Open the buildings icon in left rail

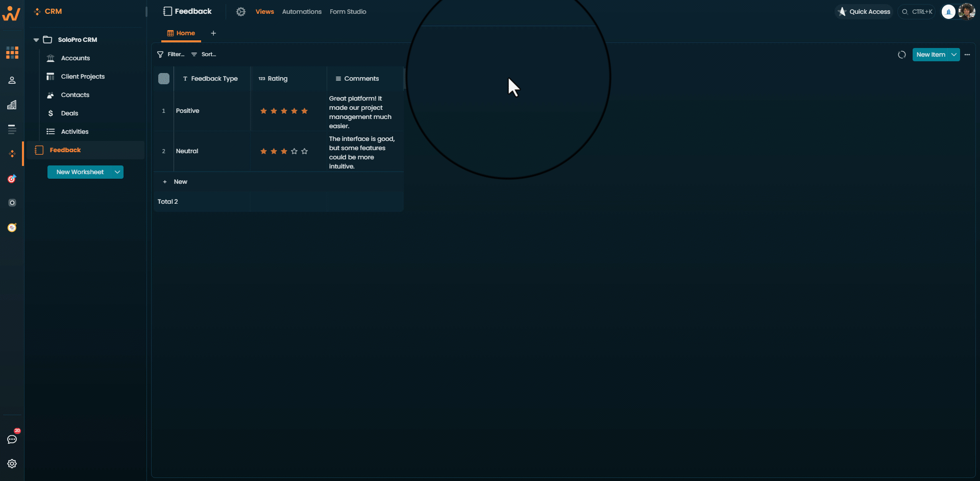pos(12,105)
